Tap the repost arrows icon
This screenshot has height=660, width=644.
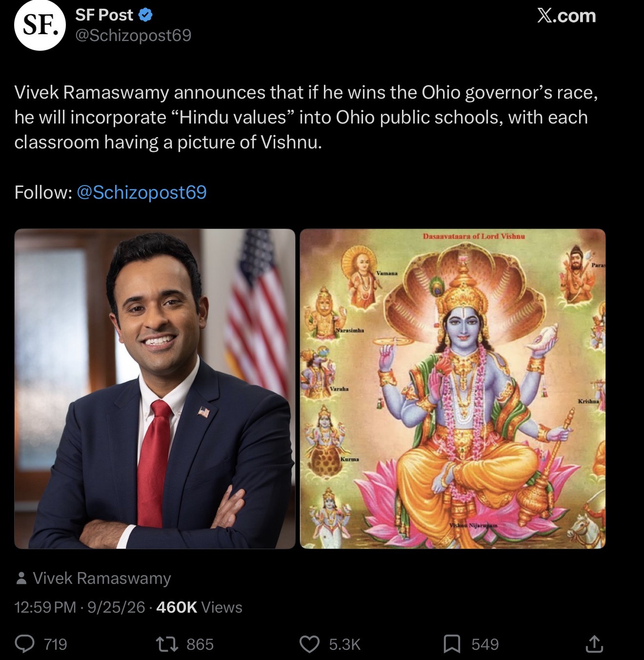[166, 644]
